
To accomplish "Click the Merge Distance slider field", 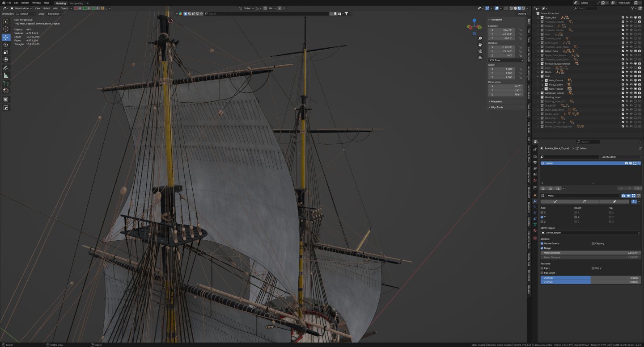I will pyautogui.click(x=591, y=253).
